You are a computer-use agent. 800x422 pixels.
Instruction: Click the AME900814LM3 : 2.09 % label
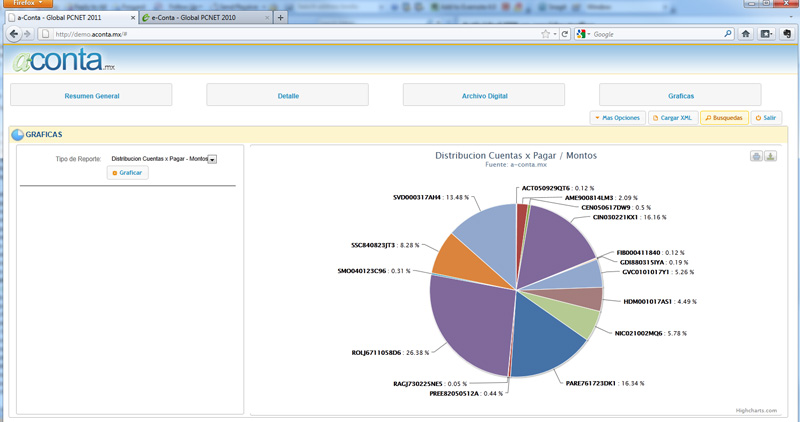click(x=601, y=198)
